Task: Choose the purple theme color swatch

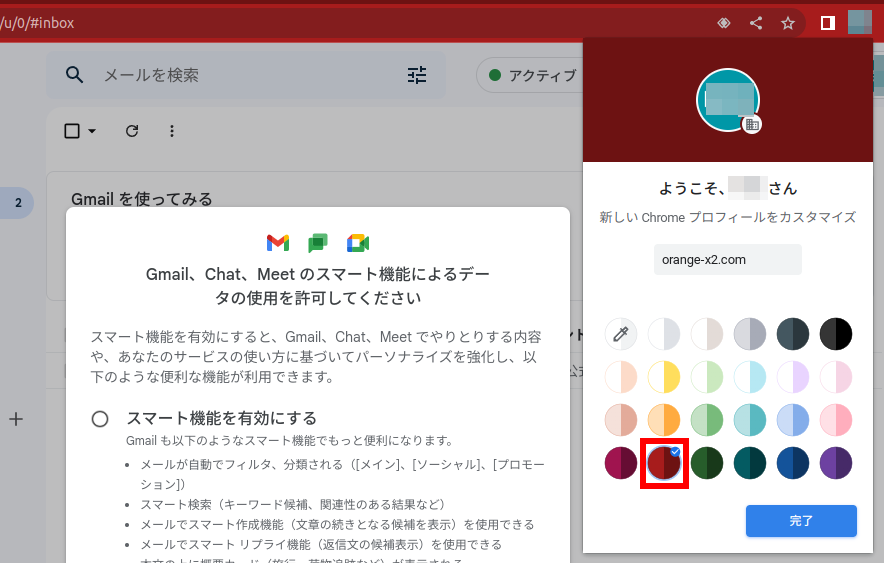Action: coord(836,463)
